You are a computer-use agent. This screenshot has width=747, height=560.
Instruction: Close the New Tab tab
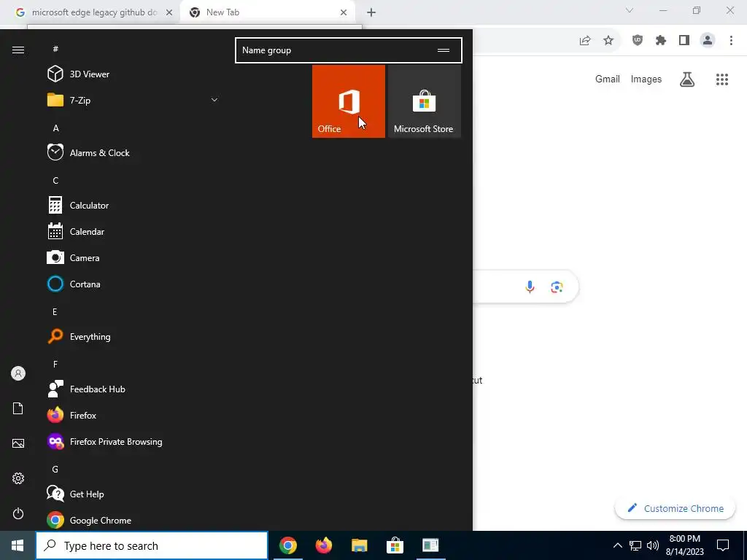344,12
